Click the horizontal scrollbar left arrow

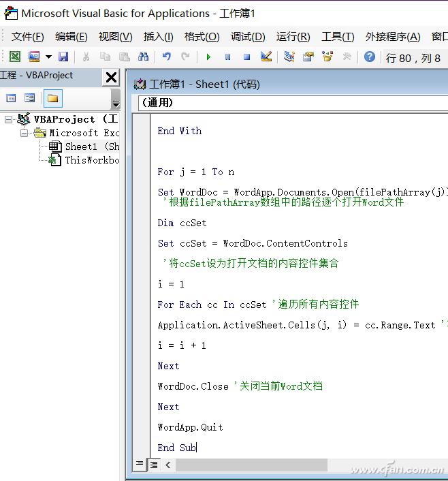(x=167, y=465)
